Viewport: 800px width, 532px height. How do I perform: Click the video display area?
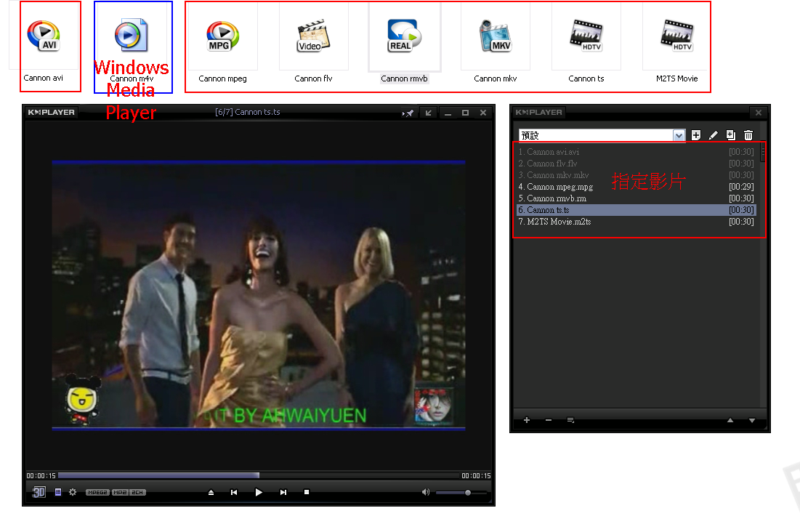pos(259,296)
